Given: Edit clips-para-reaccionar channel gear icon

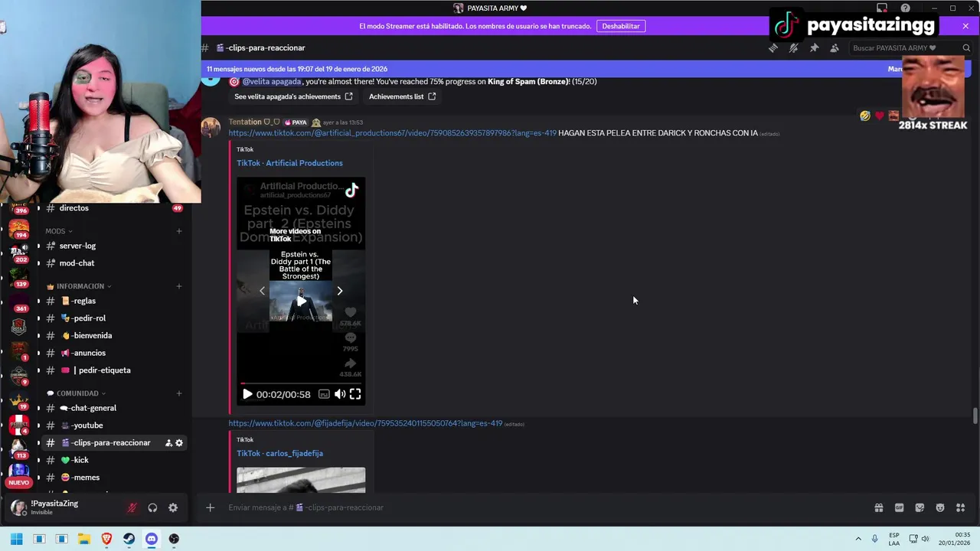Looking at the screenshot, I should [179, 443].
